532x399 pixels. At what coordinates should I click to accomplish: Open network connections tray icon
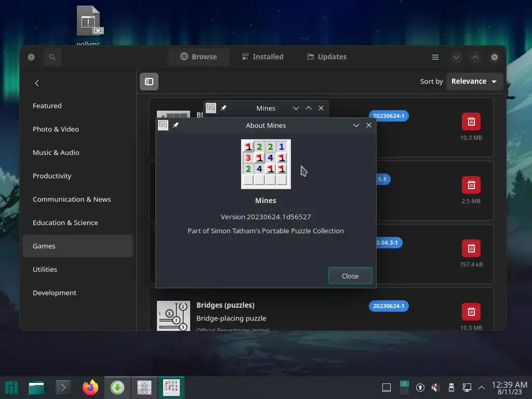(x=467, y=388)
